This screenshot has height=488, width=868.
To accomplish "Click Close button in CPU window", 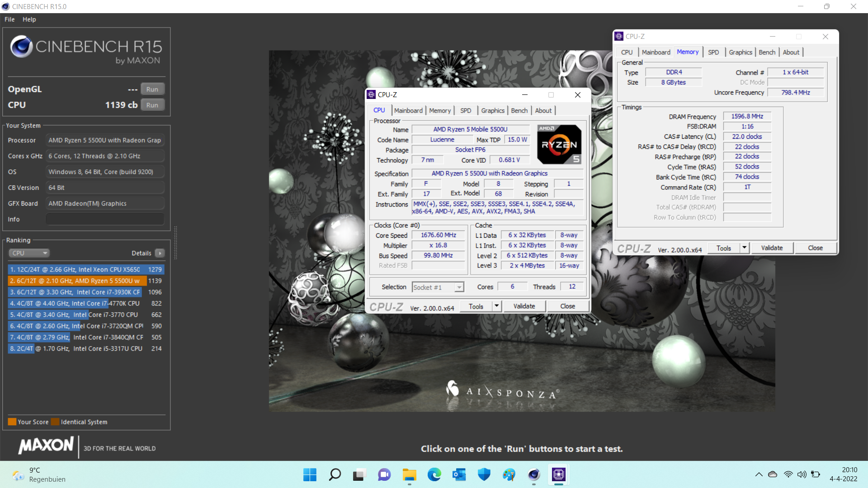I will 568,306.
